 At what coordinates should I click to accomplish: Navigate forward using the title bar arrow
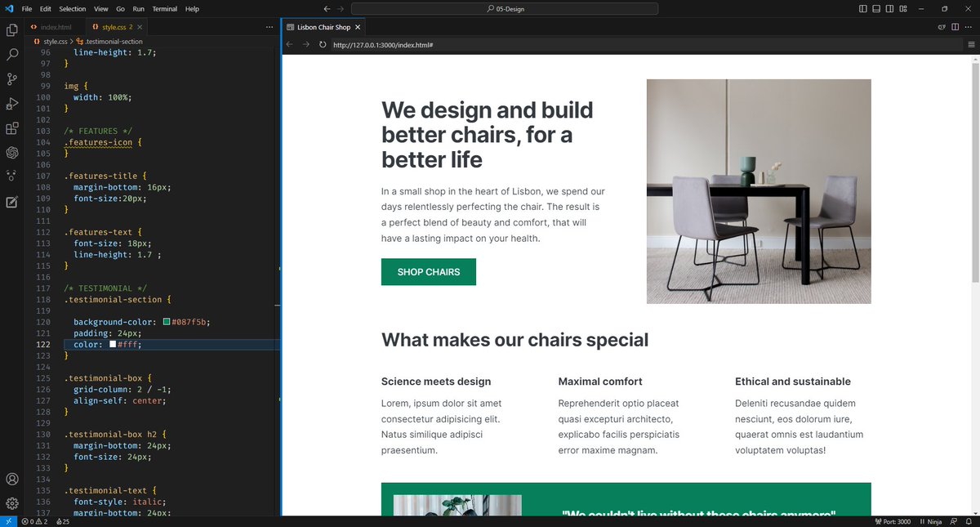[x=341, y=9]
